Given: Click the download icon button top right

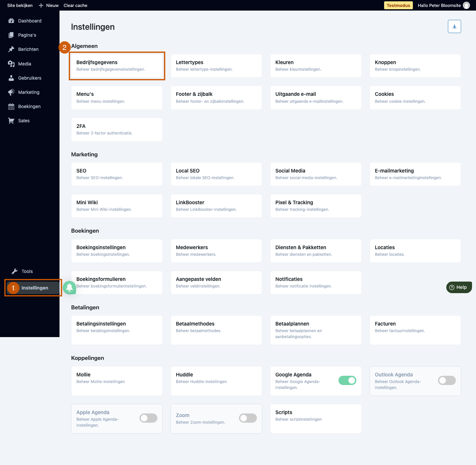Looking at the screenshot, I should 455,26.
